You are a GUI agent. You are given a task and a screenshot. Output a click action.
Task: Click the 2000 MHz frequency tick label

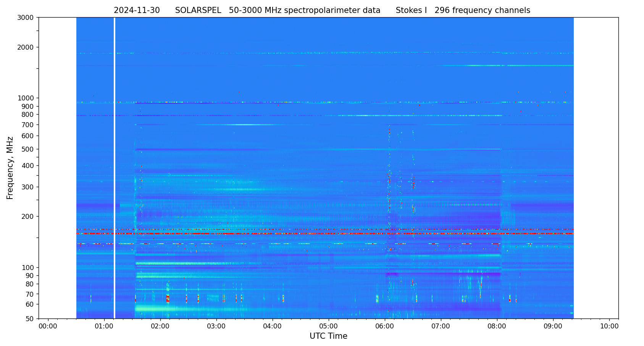(x=26, y=47)
